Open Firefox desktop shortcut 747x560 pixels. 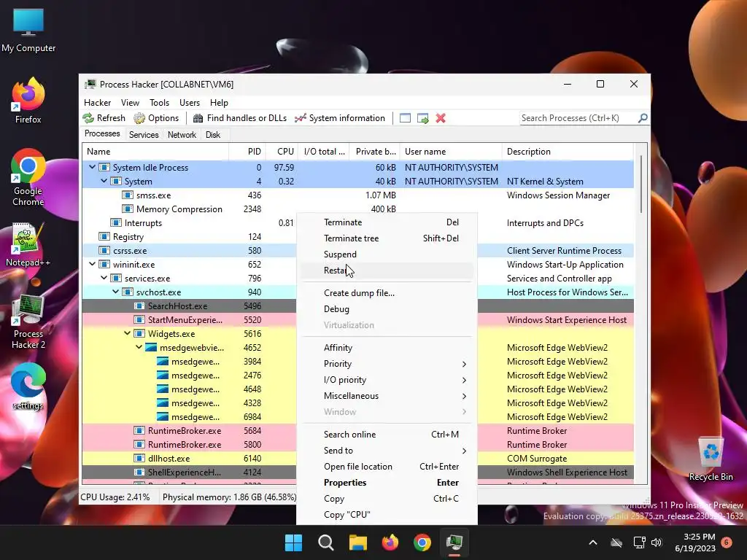tap(28, 101)
